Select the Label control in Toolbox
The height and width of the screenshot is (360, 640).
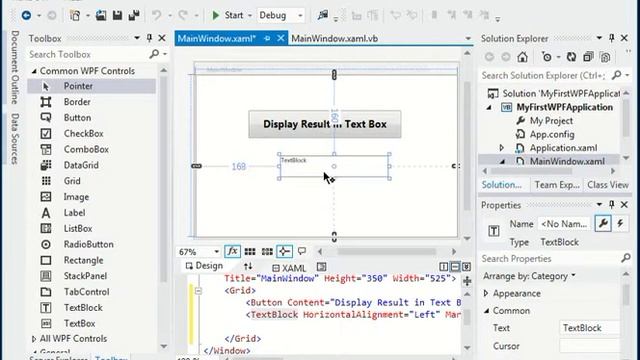click(91, 213)
